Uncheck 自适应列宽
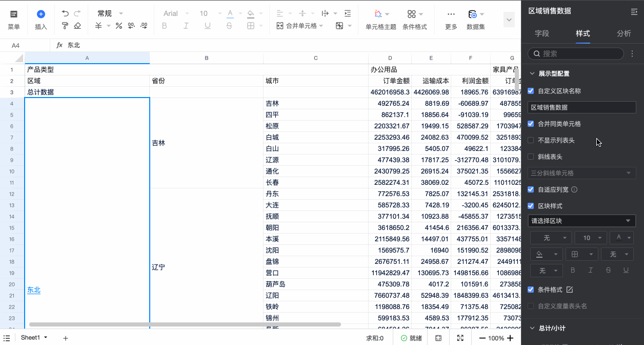The image size is (644, 345). pyautogui.click(x=531, y=189)
